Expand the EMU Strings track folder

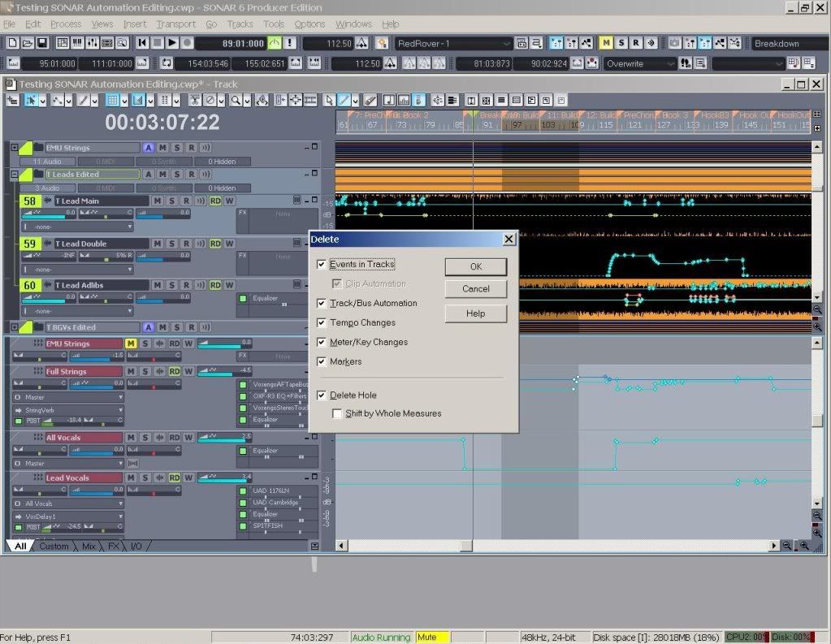pos(14,147)
